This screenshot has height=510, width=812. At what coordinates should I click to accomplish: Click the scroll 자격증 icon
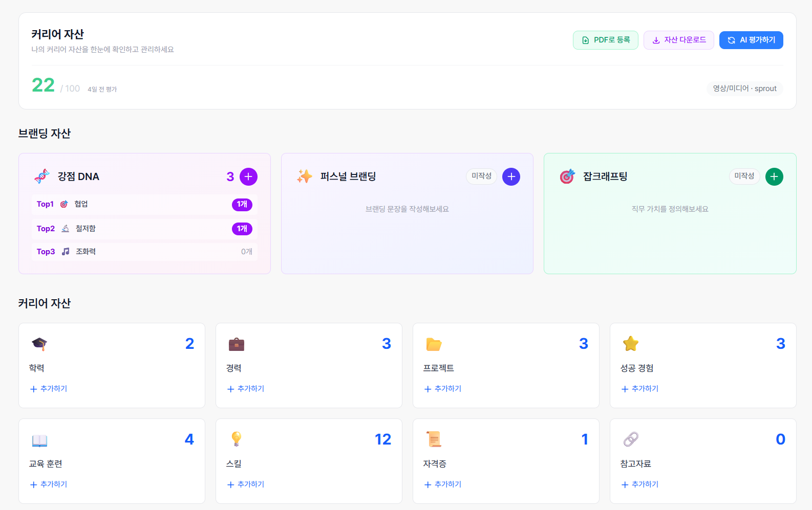click(434, 439)
